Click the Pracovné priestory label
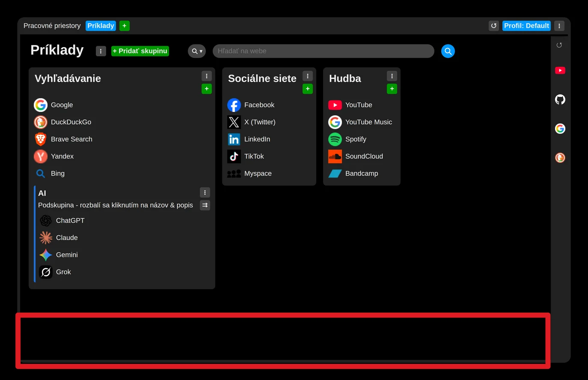The image size is (588, 380). tap(52, 26)
